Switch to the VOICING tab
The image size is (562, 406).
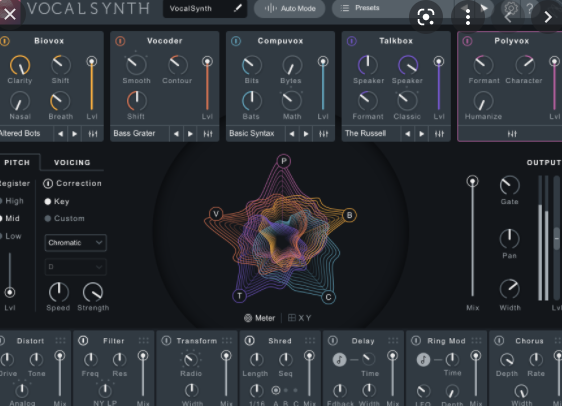coord(72,162)
